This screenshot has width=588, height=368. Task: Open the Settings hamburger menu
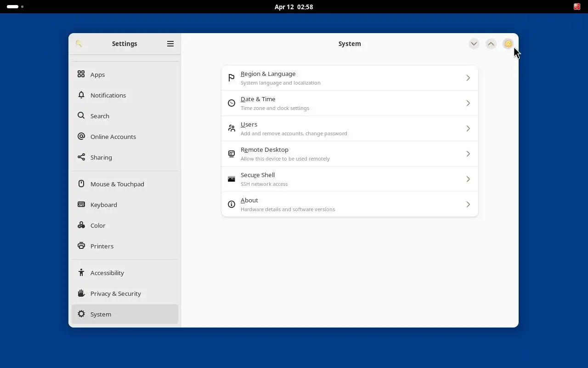click(170, 44)
